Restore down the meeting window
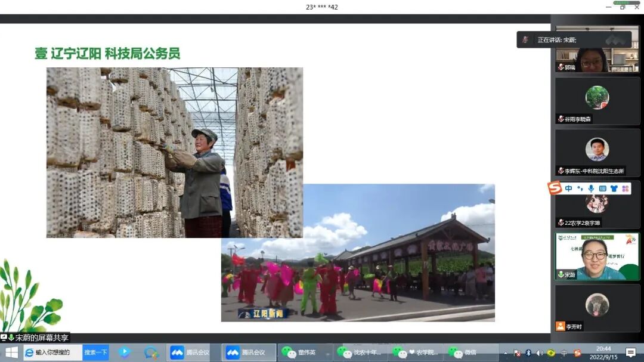Image resolution: width=644 pixels, height=362 pixels. 623,7
